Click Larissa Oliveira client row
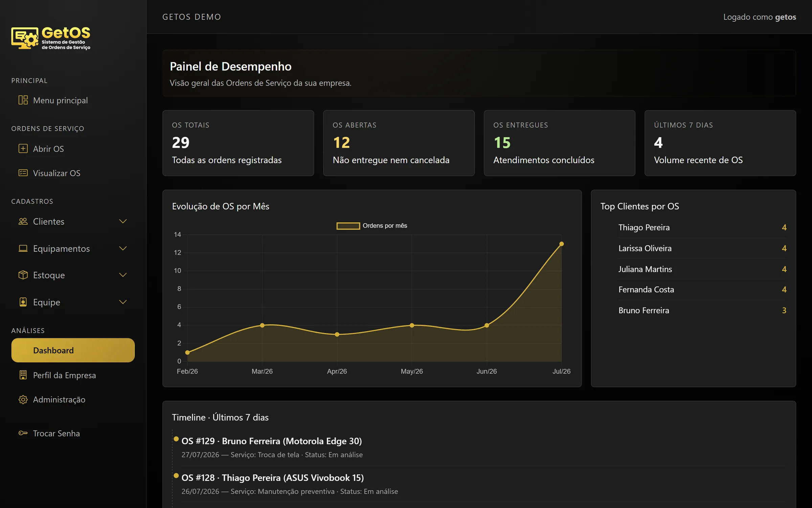Viewport: 812px width, 508px height. pyautogui.click(x=702, y=248)
